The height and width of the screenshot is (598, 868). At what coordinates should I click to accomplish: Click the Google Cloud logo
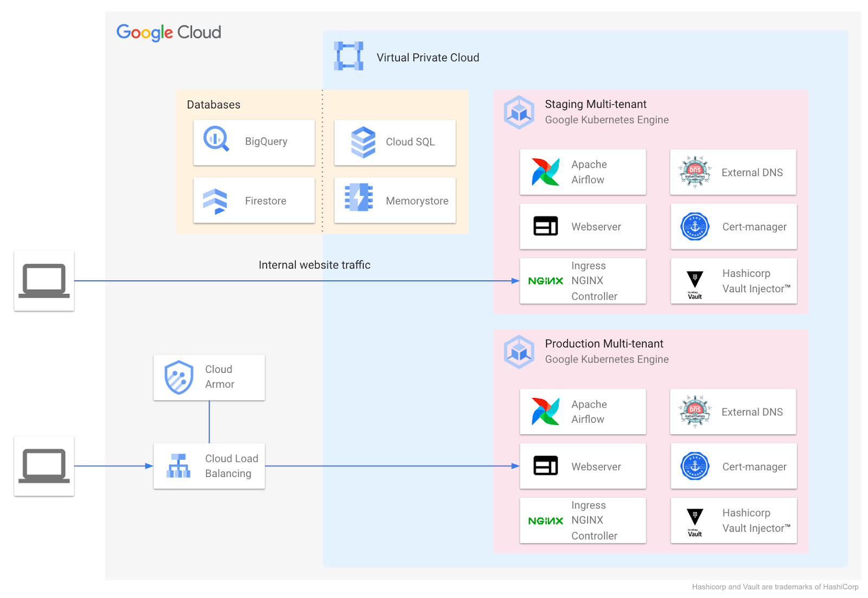pos(169,33)
